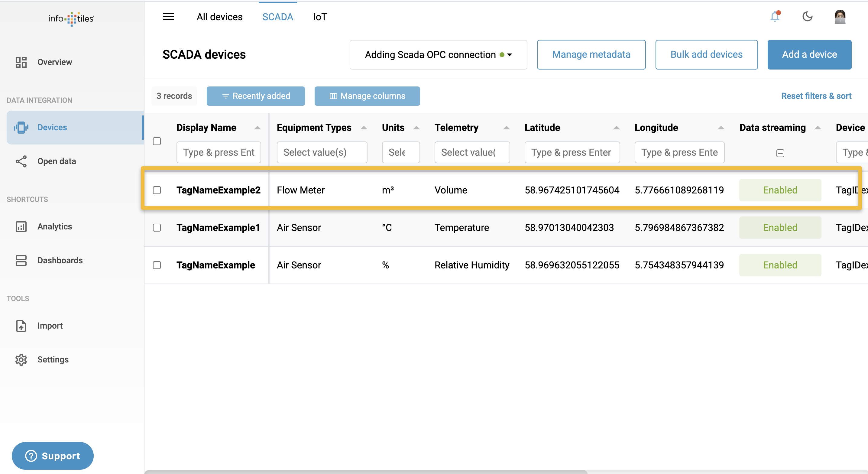Open Devices in sidebar
The width and height of the screenshot is (868, 474).
point(75,128)
